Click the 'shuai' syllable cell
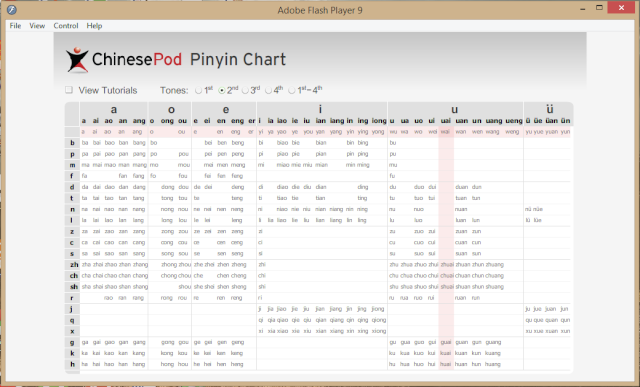The image size is (640, 387). point(447,287)
